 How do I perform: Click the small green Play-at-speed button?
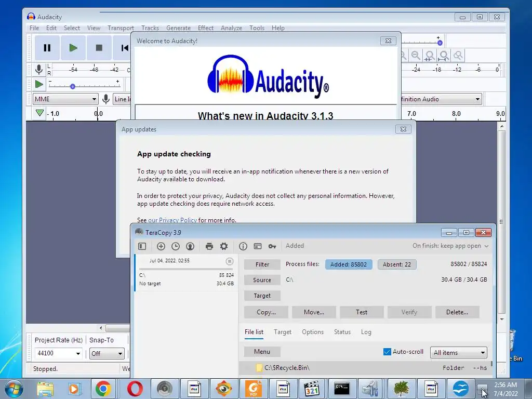[x=39, y=84]
